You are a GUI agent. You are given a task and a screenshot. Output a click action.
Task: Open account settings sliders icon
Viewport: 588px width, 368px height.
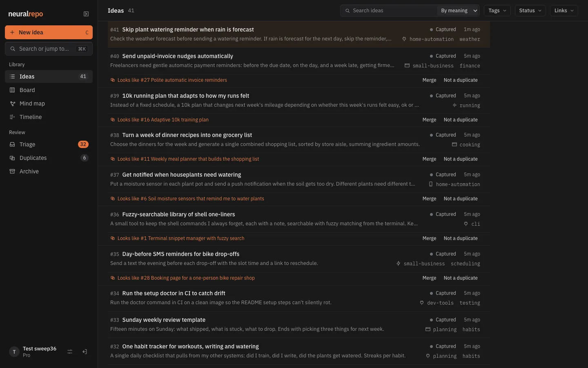pyautogui.click(x=70, y=352)
